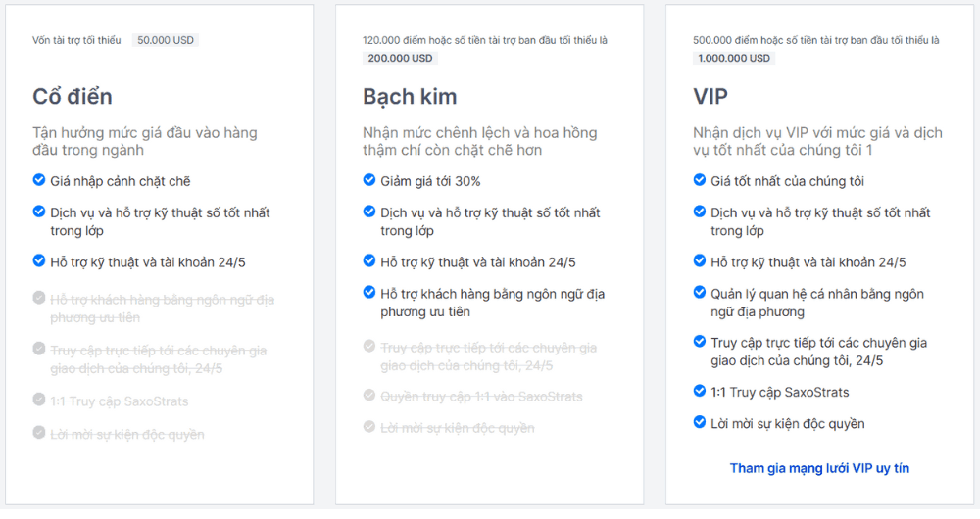Viewport: 980px width, 519px height.
Task: Open the "Tham gia mạng lưới VIP uy tín" link
Action: click(x=819, y=468)
